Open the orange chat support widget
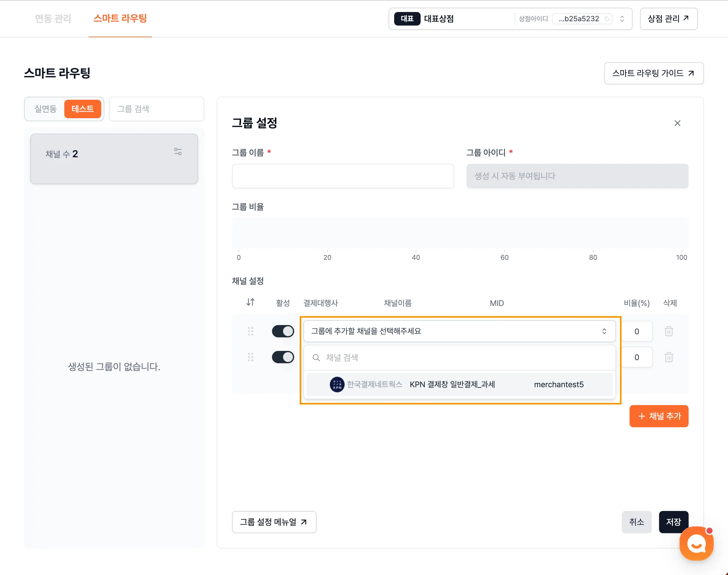Image resolution: width=728 pixels, height=575 pixels. [x=696, y=543]
